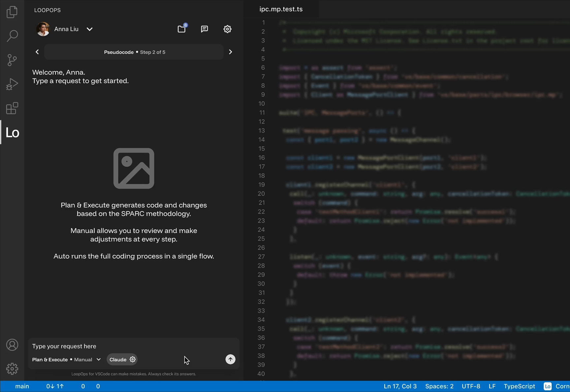Click the image placeholder icon
Viewport: 570px width, 392px height.
point(134,168)
